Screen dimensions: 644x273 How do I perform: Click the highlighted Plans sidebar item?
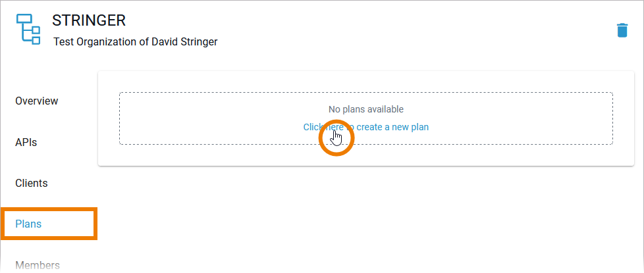28,224
